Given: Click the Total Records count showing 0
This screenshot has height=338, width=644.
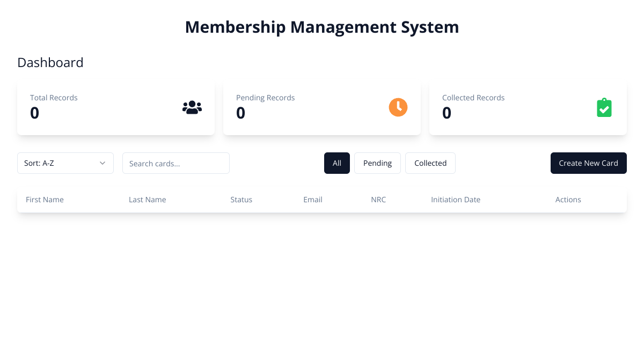Looking at the screenshot, I should pos(34,113).
